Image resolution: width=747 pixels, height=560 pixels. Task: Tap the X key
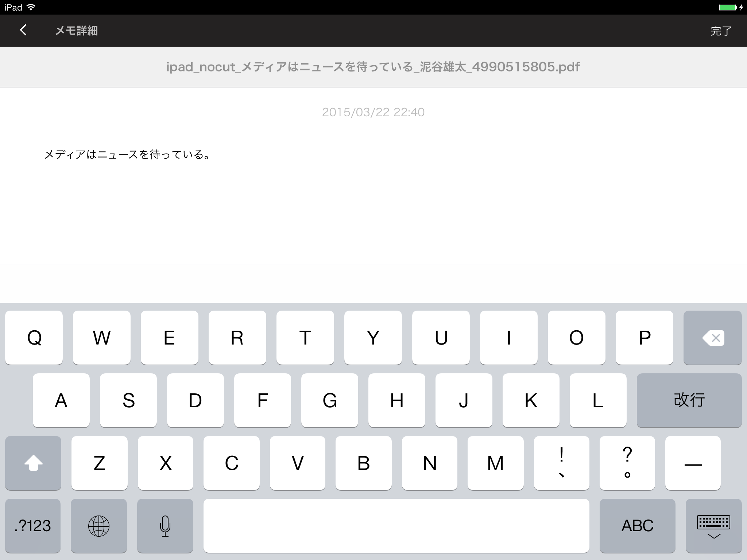[166, 463]
